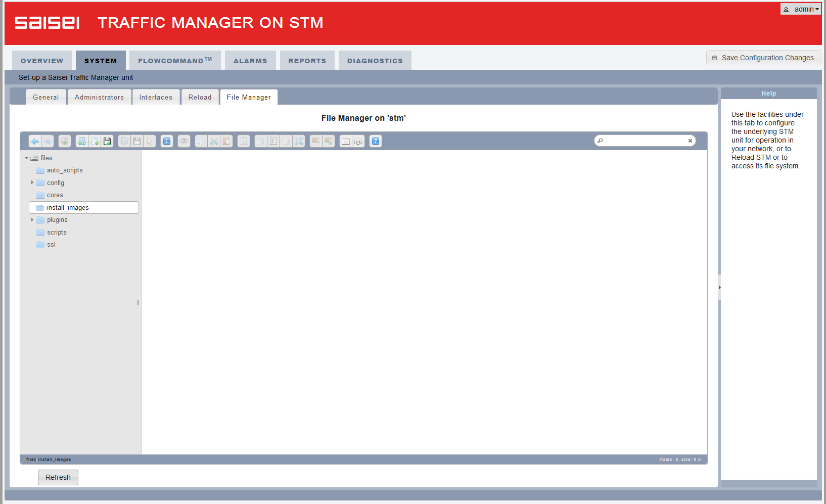Switch to the Reload sub-tab

coord(200,97)
